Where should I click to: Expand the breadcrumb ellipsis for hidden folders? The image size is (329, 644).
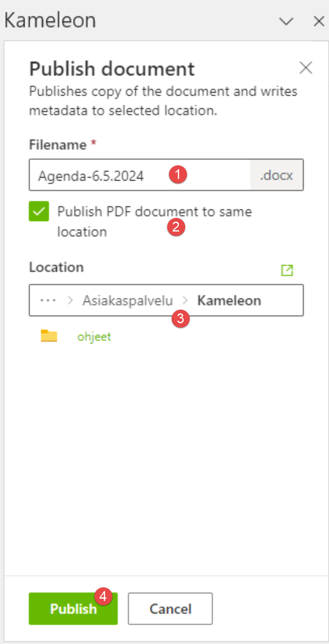(48, 300)
